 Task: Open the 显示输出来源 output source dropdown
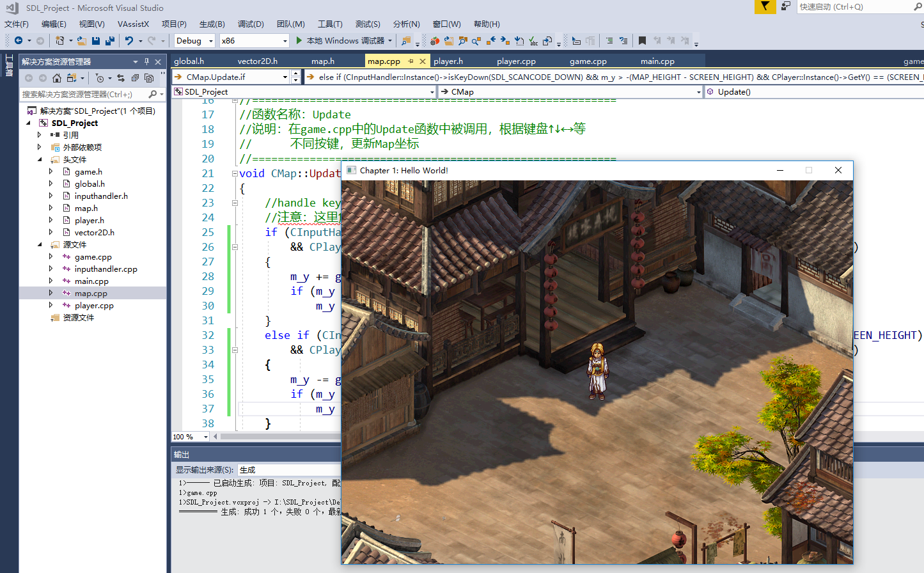point(289,470)
